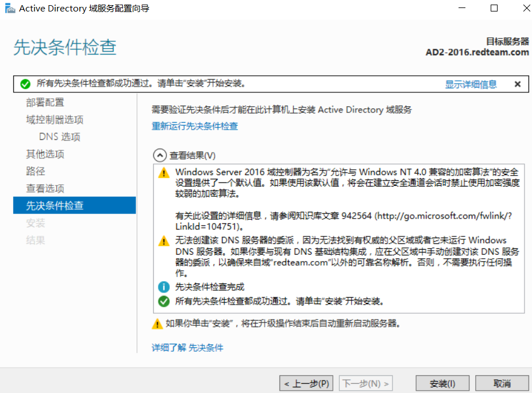This screenshot has width=532, height=393.
Task: Open 详细了解 先决条件 link
Action: tap(187, 348)
